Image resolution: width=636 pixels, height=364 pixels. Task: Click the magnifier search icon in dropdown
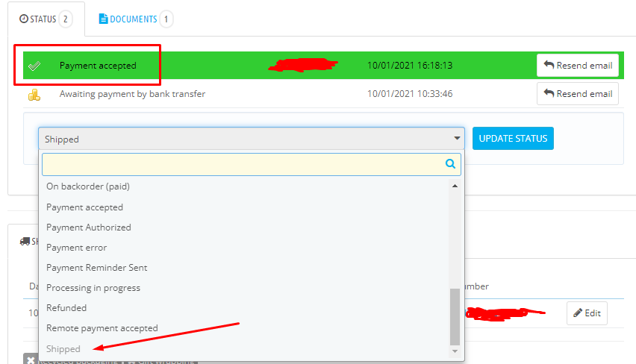click(x=450, y=164)
